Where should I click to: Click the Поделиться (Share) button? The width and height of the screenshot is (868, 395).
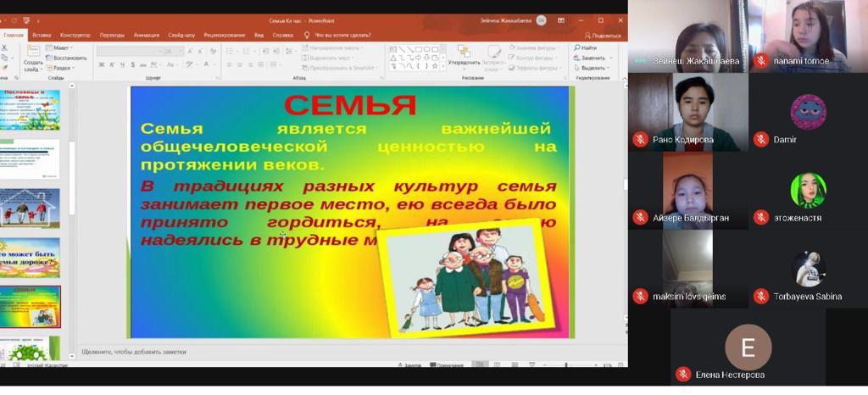pyautogui.click(x=603, y=36)
